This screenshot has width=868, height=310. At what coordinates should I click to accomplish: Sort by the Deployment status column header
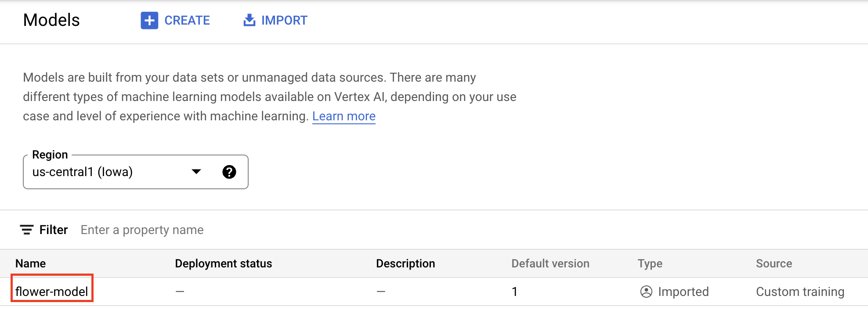click(x=223, y=263)
